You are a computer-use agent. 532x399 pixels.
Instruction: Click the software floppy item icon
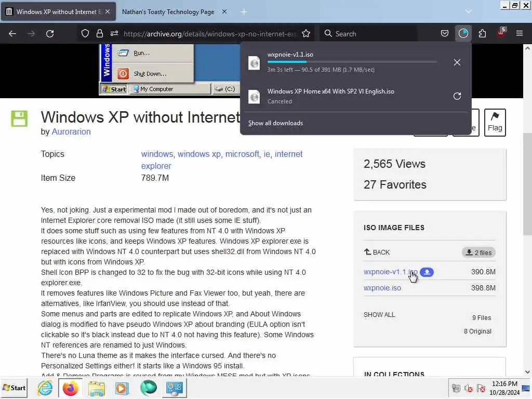pos(19,119)
